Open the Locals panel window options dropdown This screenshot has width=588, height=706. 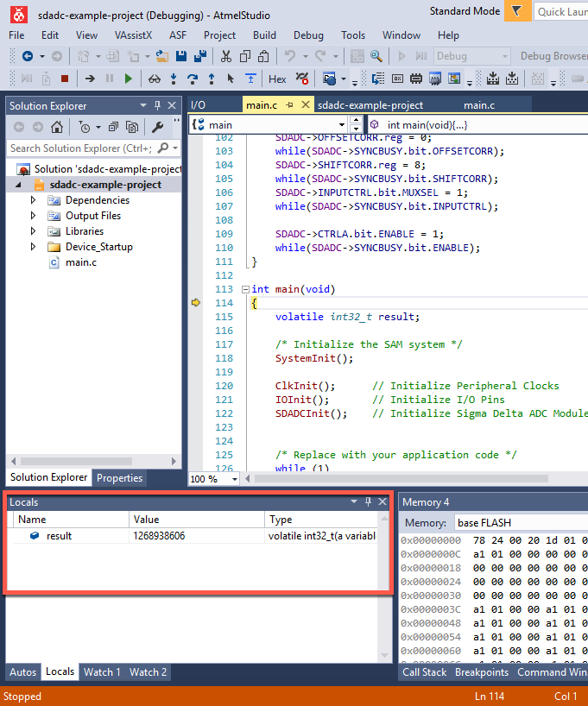354,501
